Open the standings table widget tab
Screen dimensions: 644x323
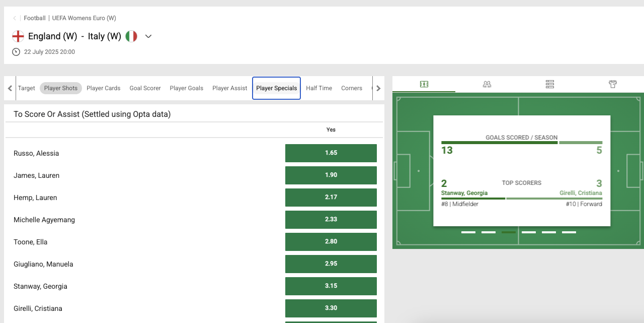click(x=550, y=84)
